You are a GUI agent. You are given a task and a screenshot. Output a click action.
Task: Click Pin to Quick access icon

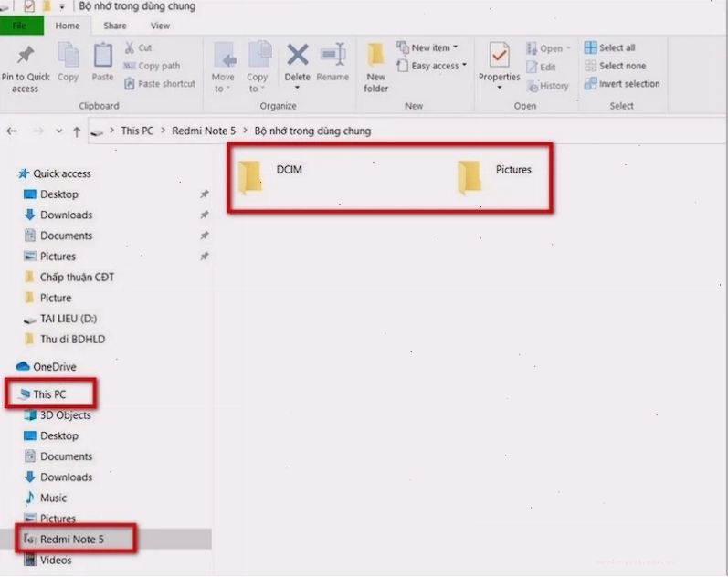tap(26, 55)
